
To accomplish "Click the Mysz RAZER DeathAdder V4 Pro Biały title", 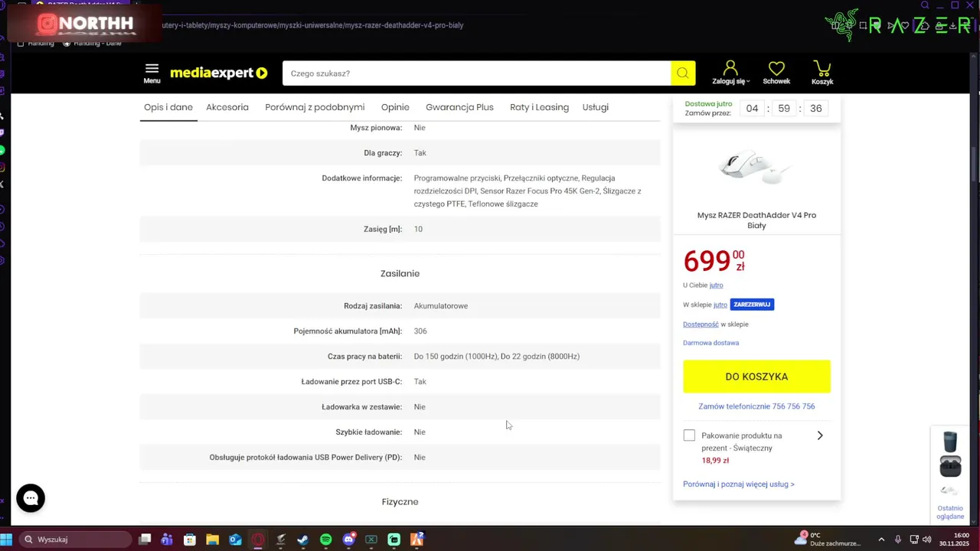I will pos(756,220).
